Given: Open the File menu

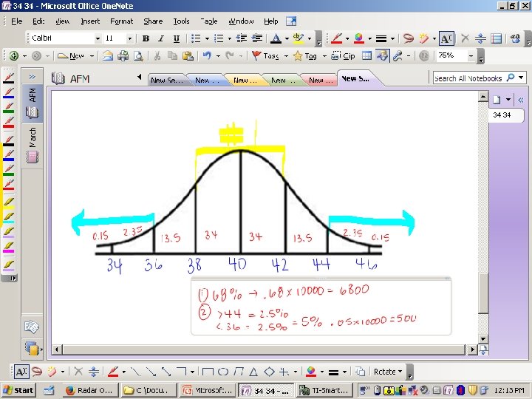Looking at the screenshot, I should 16,21.
